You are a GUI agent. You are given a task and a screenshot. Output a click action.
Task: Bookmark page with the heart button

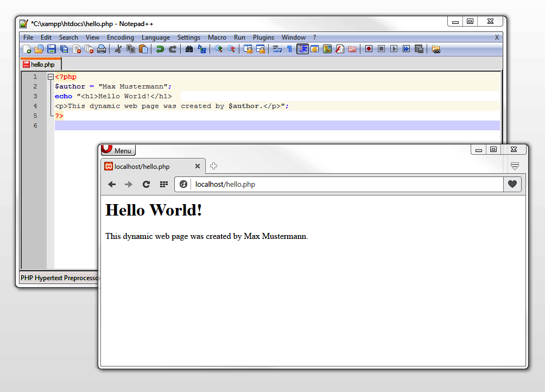pos(512,185)
